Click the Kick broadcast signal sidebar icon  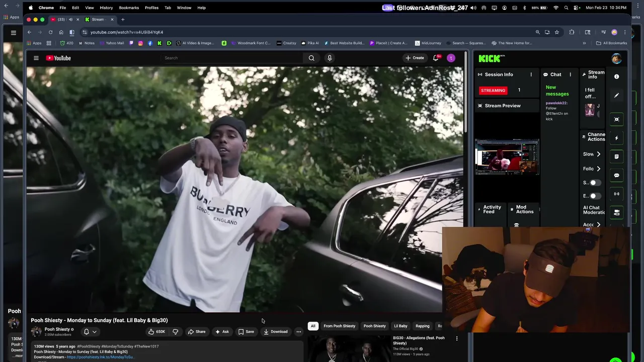(x=616, y=194)
